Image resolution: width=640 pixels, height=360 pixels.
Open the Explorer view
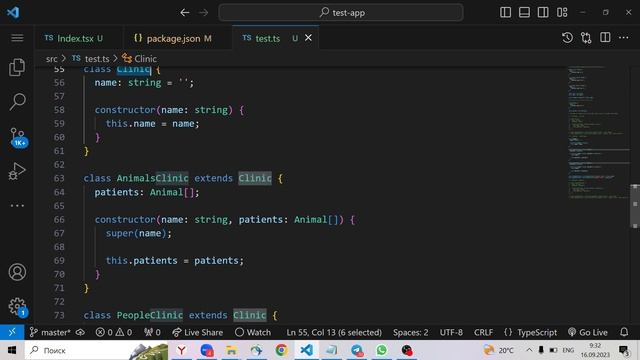tap(17, 67)
